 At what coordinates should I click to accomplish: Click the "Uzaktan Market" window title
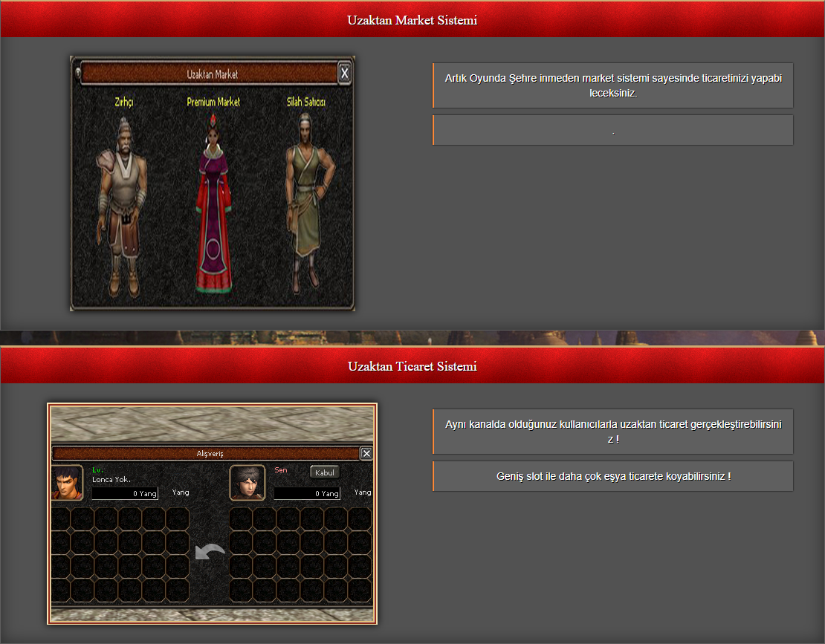pos(212,75)
